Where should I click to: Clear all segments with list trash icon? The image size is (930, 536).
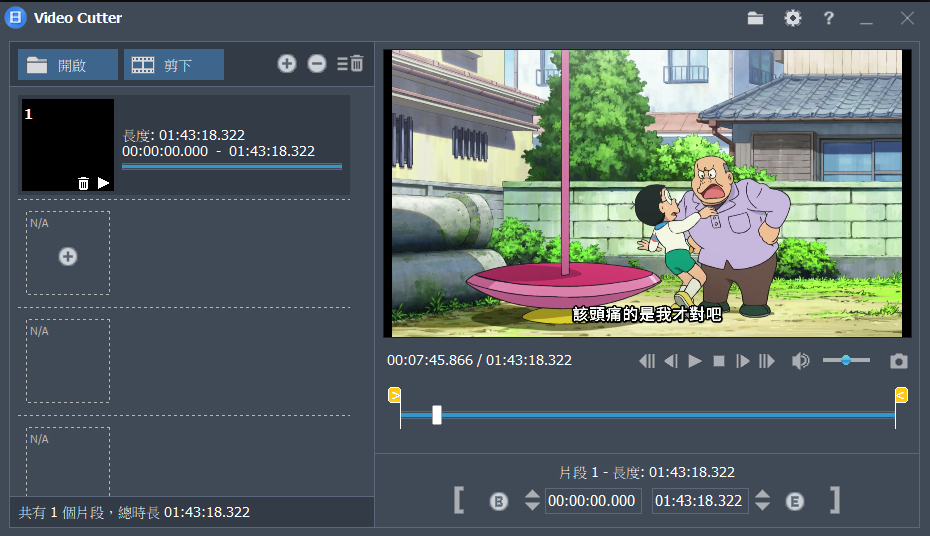pyautogui.click(x=350, y=63)
